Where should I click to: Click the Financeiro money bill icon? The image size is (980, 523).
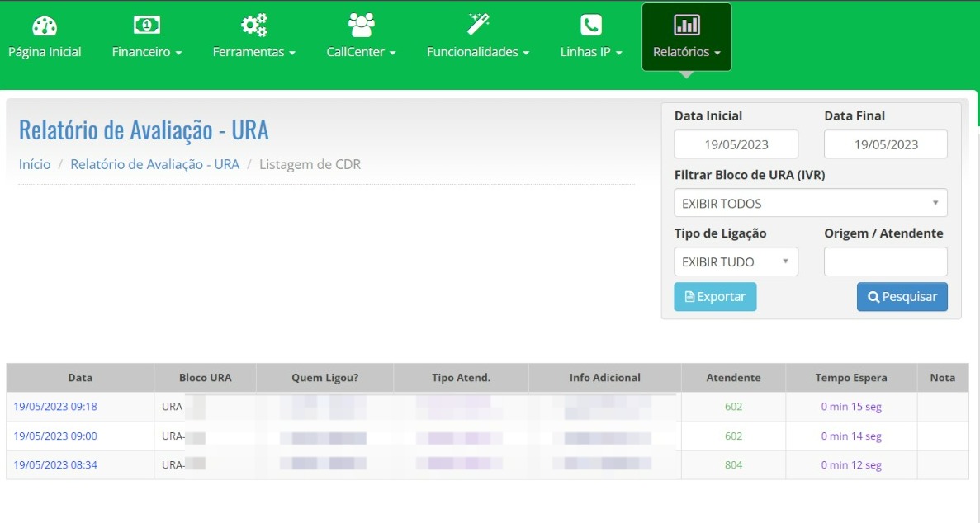pyautogui.click(x=147, y=26)
